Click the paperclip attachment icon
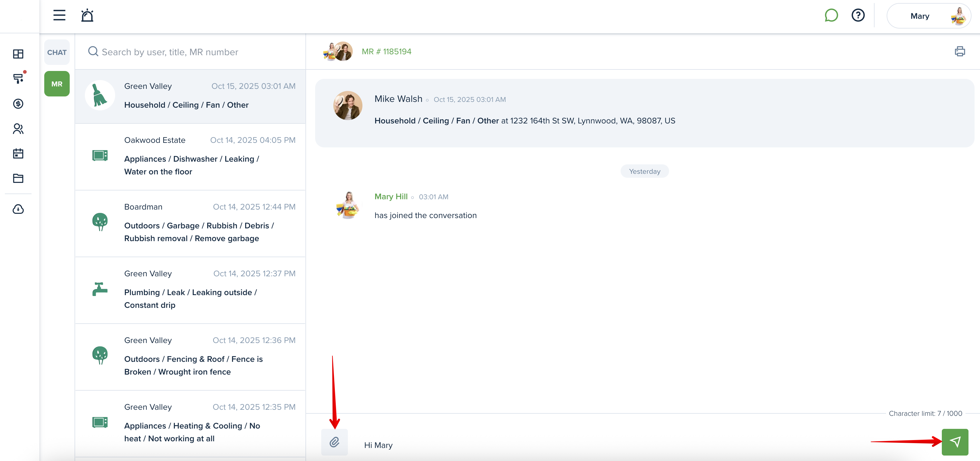Image resolution: width=980 pixels, height=461 pixels. (334, 442)
